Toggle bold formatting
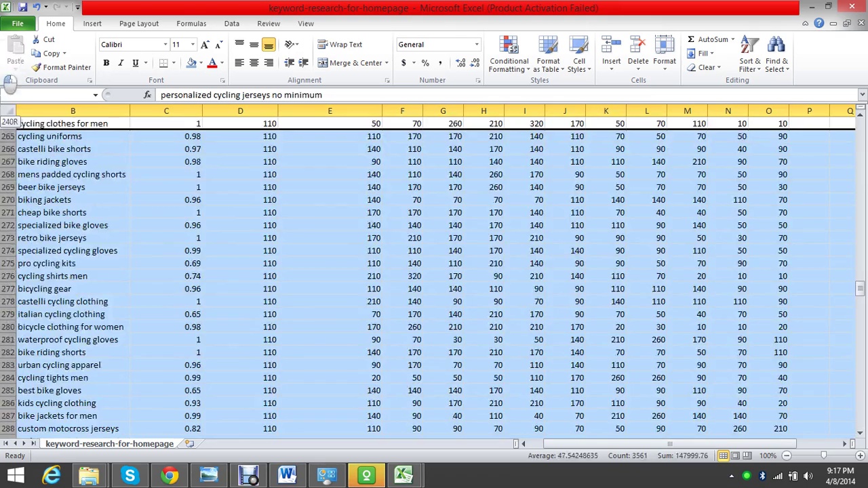The image size is (868, 488). point(106,63)
